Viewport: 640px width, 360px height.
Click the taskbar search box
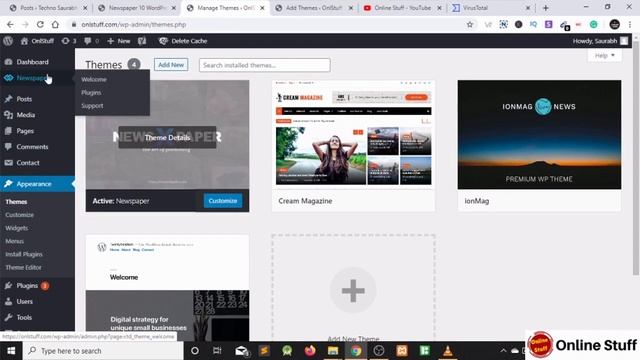coord(103,351)
